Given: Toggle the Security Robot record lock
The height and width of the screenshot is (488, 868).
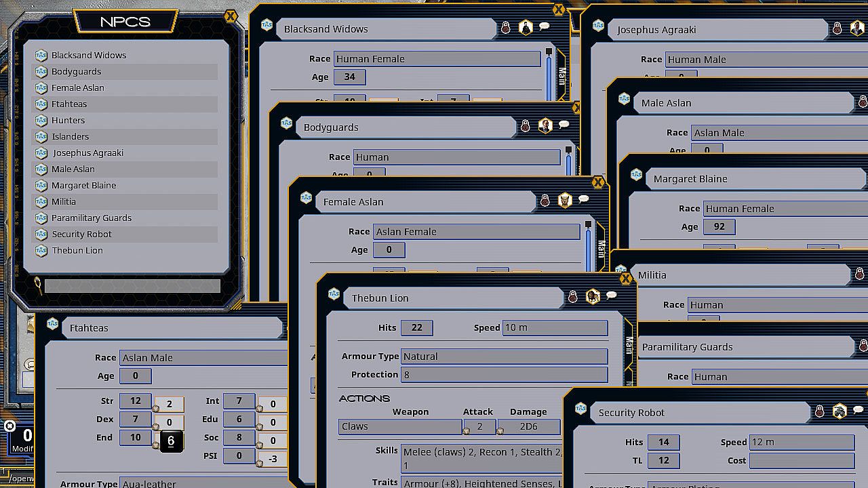Looking at the screenshot, I should pyautogui.click(x=820, y=411).
